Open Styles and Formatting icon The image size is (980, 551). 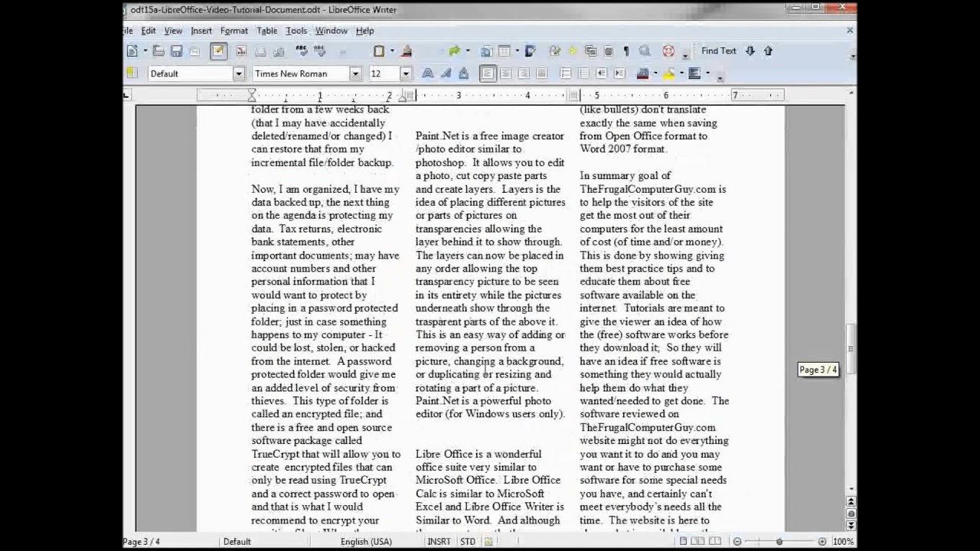(x=132, y=73)
